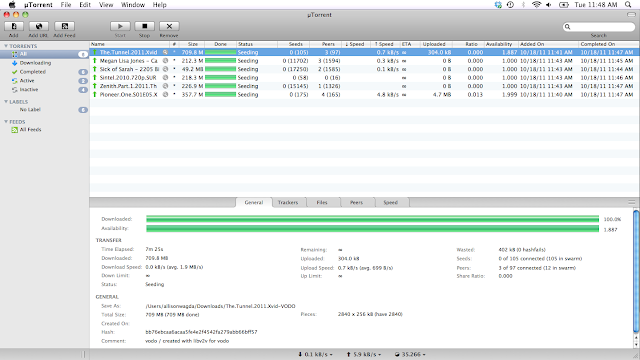This screenshot has height=360, width=640.
Task: Switch to the Speed tab
Action: click(391, 202)
